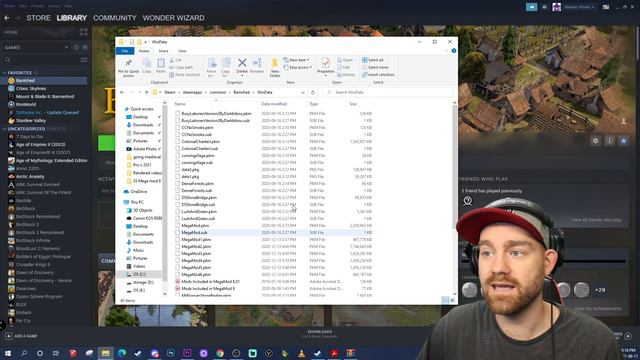
Task: Open Steam COMMUNITY tab
Action: click(115, 18)
